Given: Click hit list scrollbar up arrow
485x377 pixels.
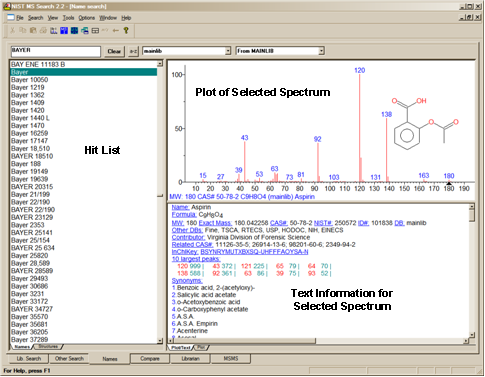Looking at the screenshot, I should click(160, 64).
